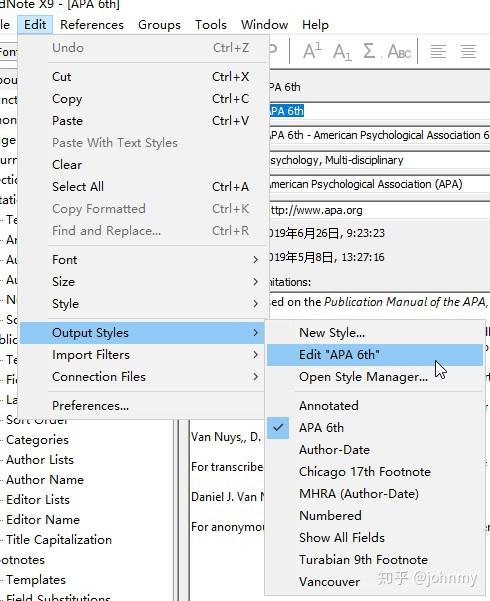Click the www.apa.org URL field
Viewport: 490px width, 601px height.
[380, 210]
